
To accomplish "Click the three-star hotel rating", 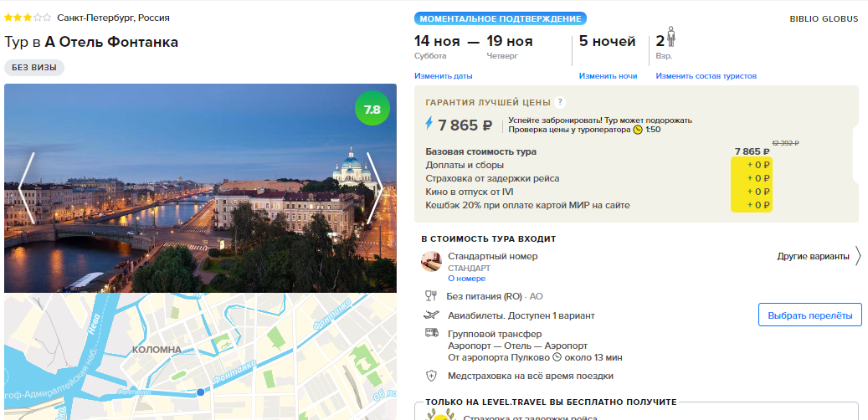I will point(28,18).
